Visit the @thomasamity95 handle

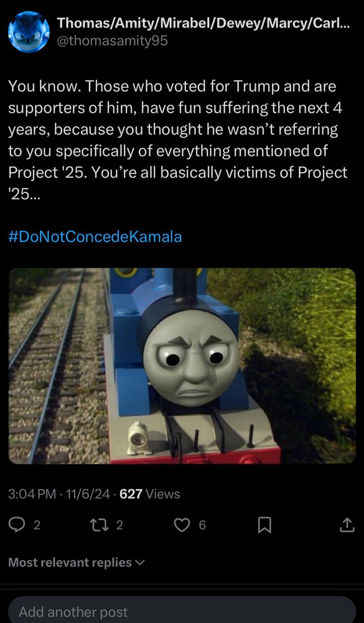113,41
